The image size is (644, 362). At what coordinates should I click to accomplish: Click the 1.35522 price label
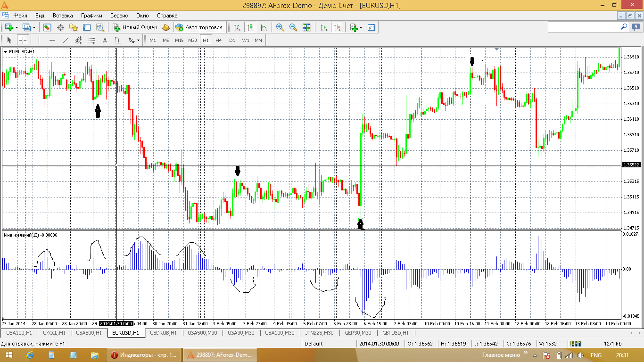tap(631, 165)
